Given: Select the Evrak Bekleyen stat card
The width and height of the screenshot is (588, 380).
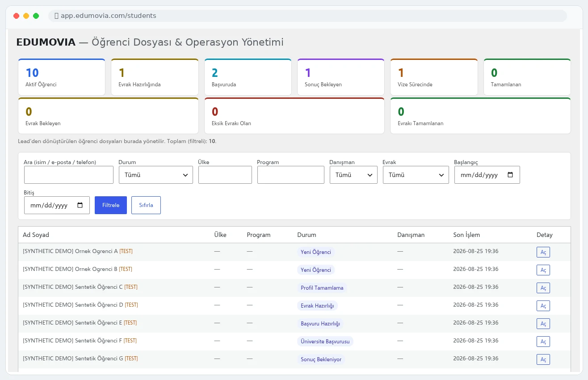Looking at the screenshot, I should click(x=108, y=116).
